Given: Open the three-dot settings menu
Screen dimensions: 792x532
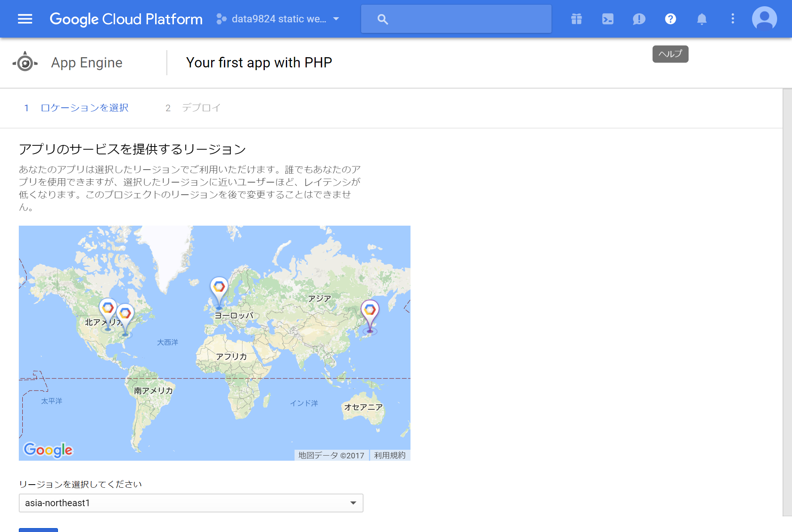Looking at the screenshot, I should pyautogui.click(x=732, y=19).
